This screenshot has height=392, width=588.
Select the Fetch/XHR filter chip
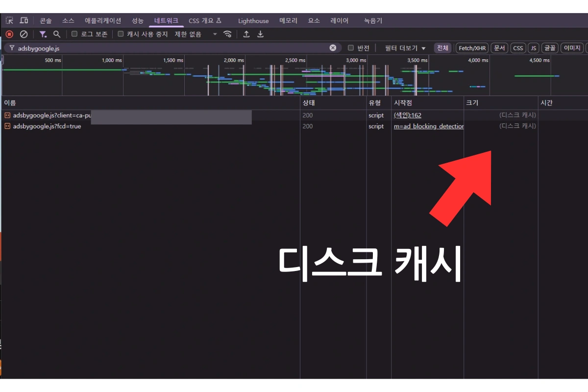point(472,48)
